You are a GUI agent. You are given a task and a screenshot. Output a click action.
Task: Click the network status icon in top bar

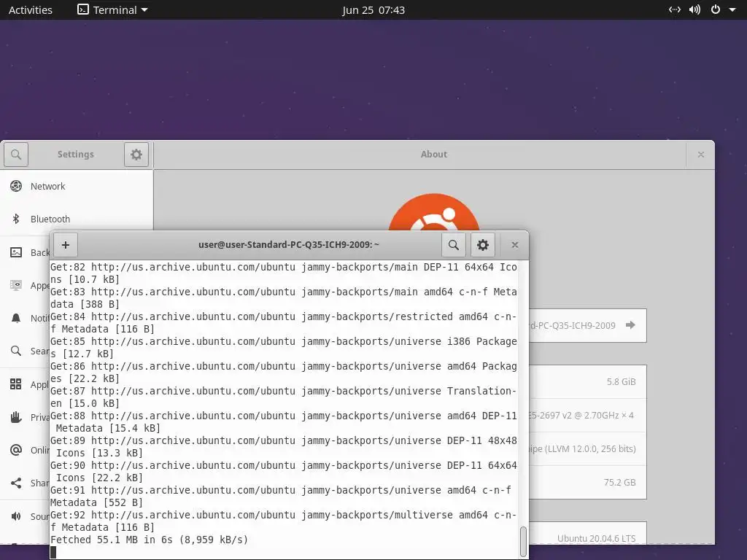(x=675, y=9)
